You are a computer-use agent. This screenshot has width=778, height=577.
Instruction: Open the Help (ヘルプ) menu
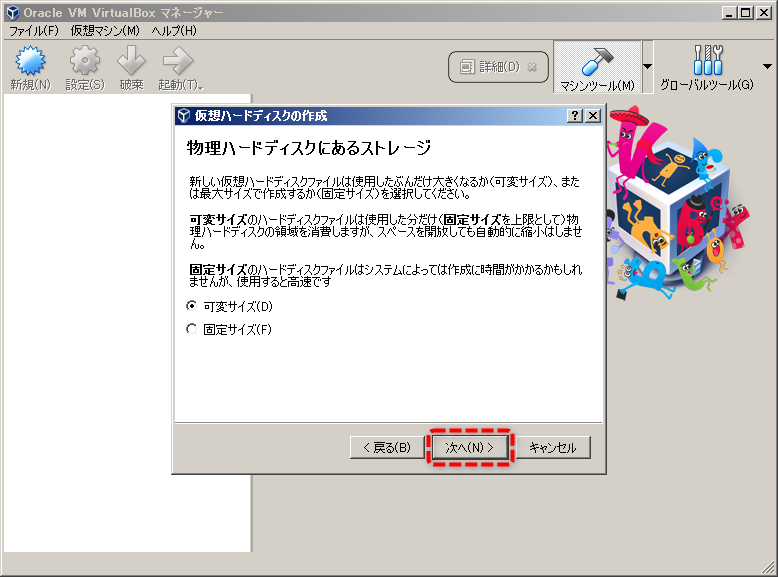[x=174, y=31]
